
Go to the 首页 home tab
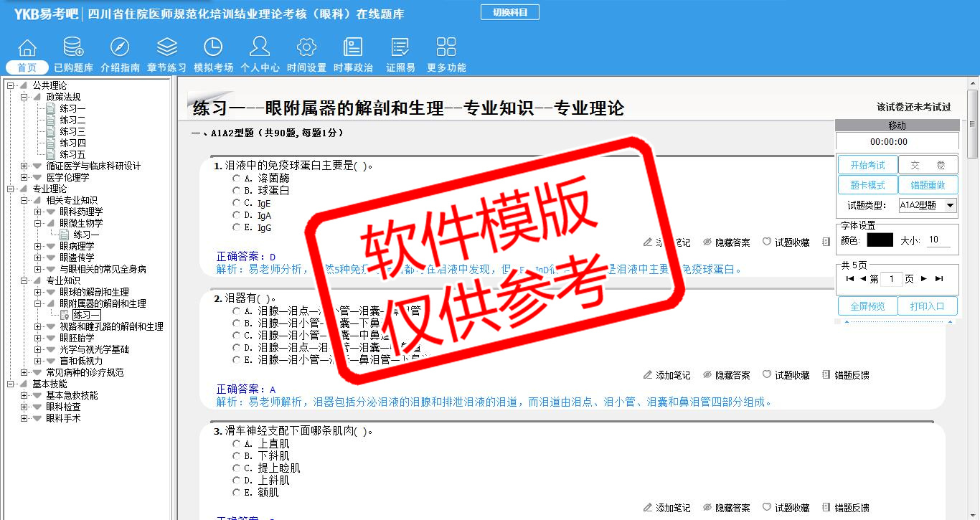pos(27,67)
